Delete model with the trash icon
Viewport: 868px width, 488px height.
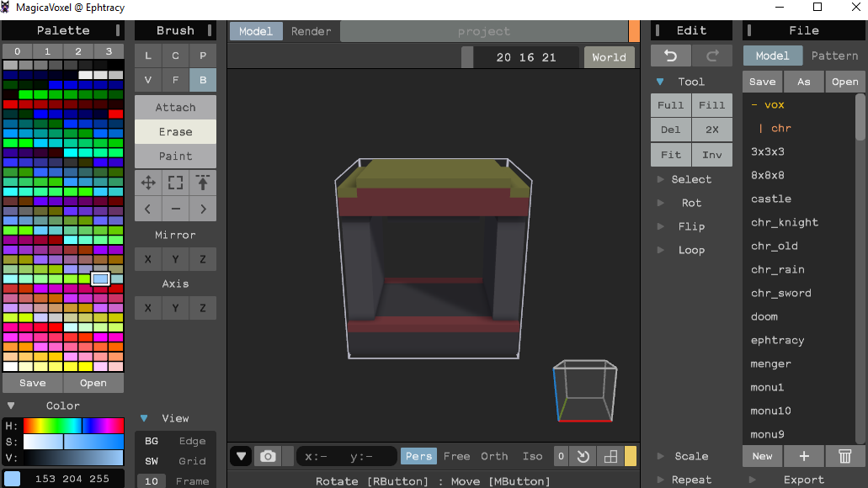[844, 457]
